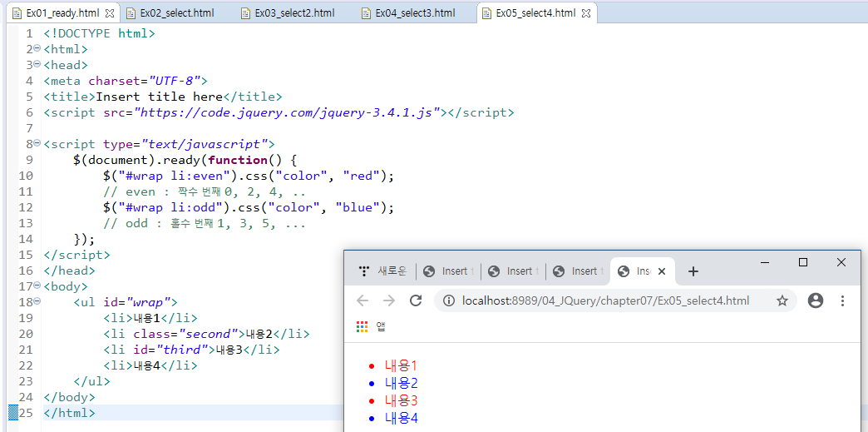This screenshot has width=868, height=432.
Task: Close the active Chrome tab
Action: click(663, 271)
